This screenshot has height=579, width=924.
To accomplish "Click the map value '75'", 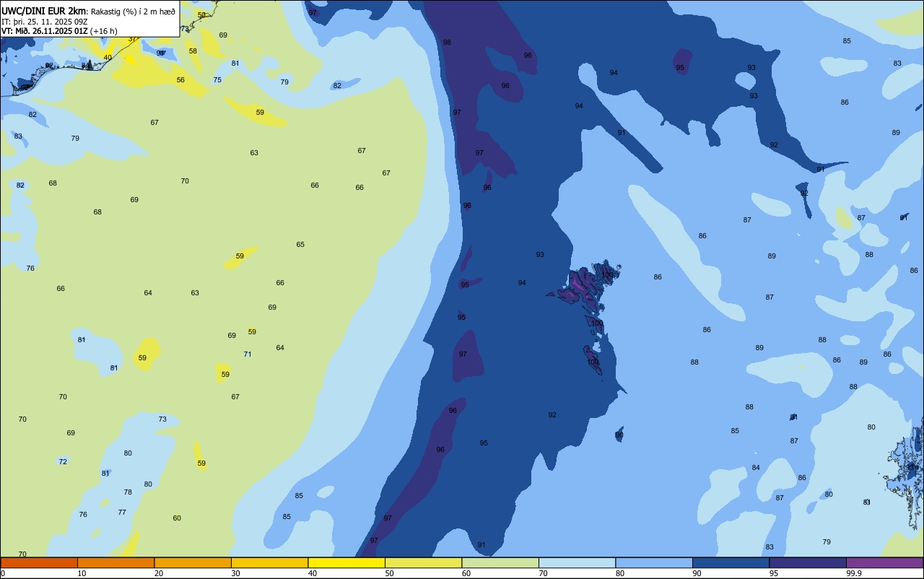I will point(217,80).
